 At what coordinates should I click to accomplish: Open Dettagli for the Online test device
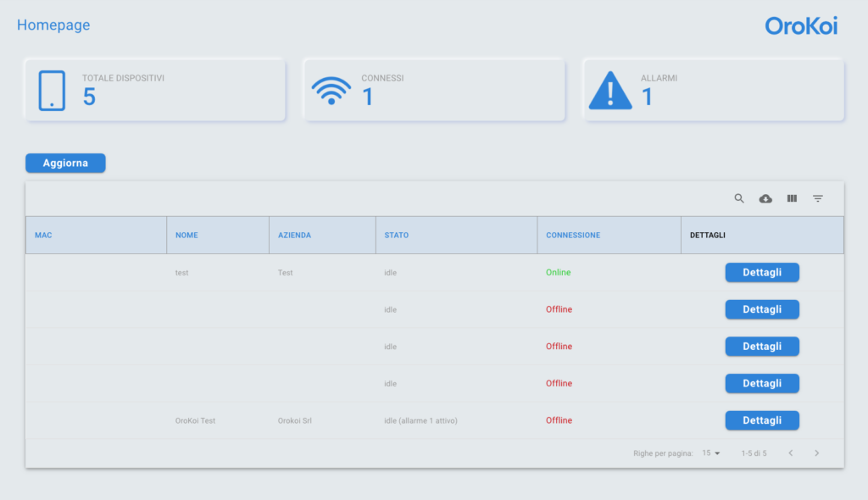[x=762, y=272]
